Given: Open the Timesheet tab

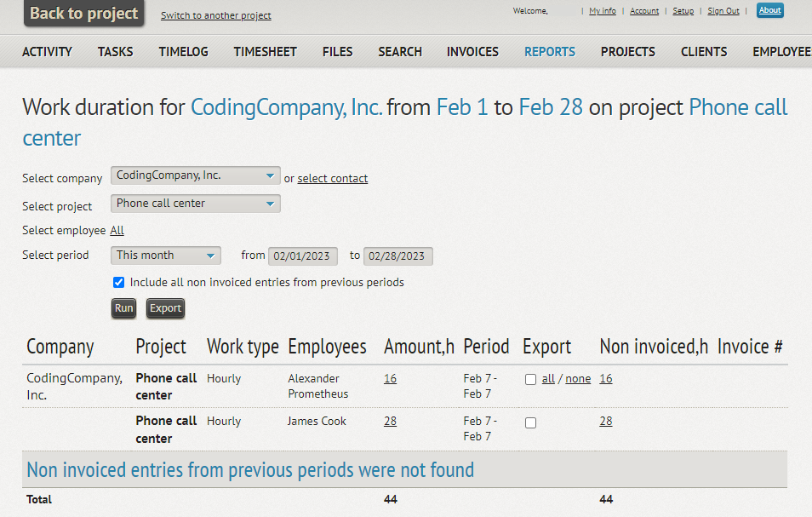Looking at the screenshot, I should (265, 52).
